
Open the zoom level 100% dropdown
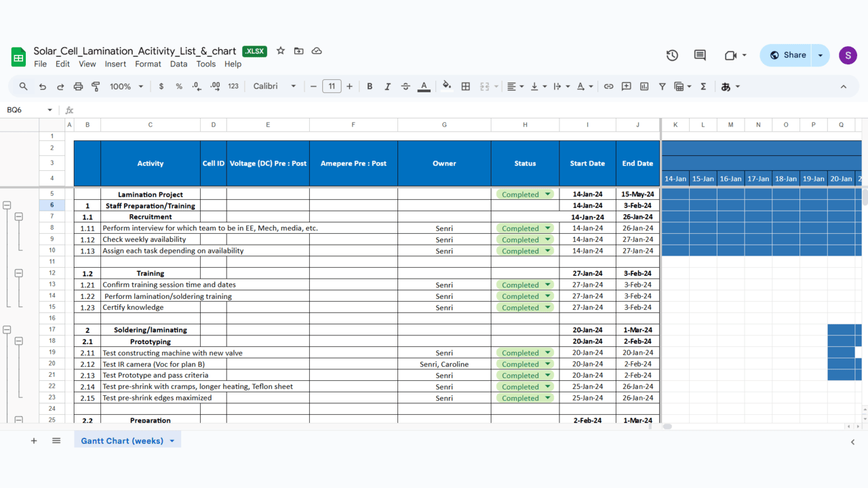[127, 87]
